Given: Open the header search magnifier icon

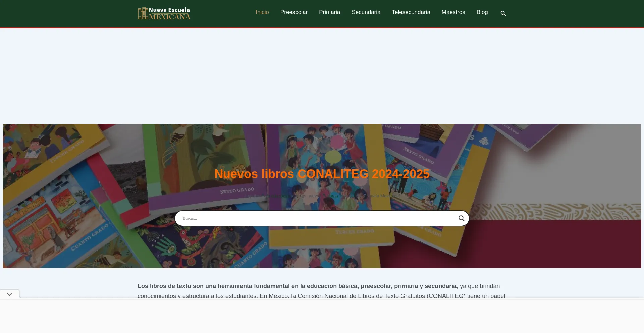Looking at the screenshot, I should pyautogui.click(x=503, y=13).
